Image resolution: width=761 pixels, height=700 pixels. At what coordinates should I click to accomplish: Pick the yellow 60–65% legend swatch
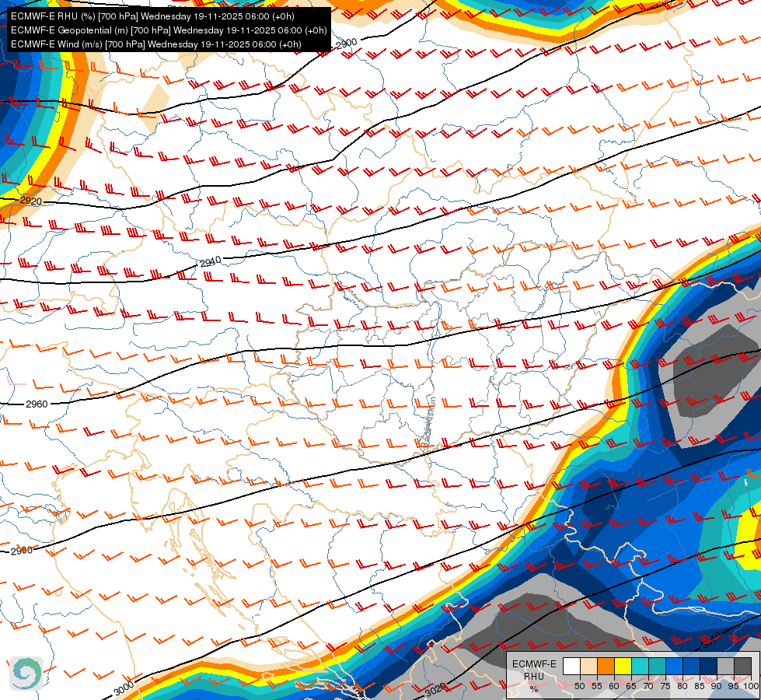pyautogui.click(x=623, y=666)
